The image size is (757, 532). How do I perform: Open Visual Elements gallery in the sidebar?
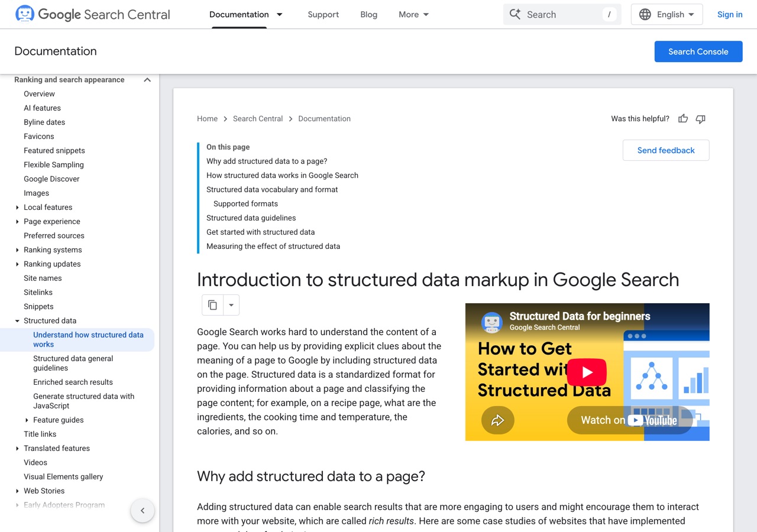pyautogui.click(x=63, y=477)
